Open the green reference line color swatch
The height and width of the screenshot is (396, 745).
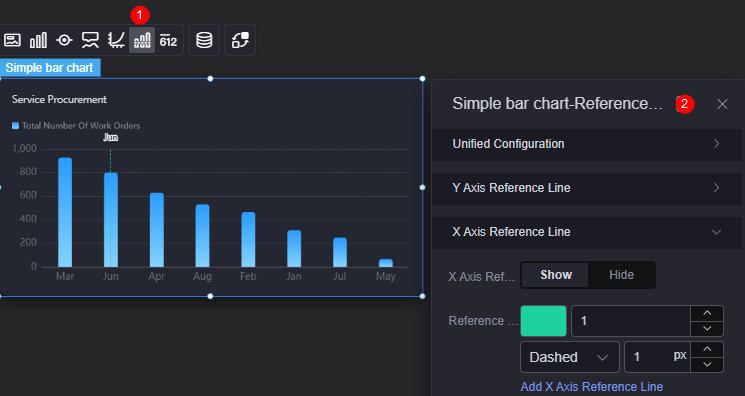tap(544, 321)
